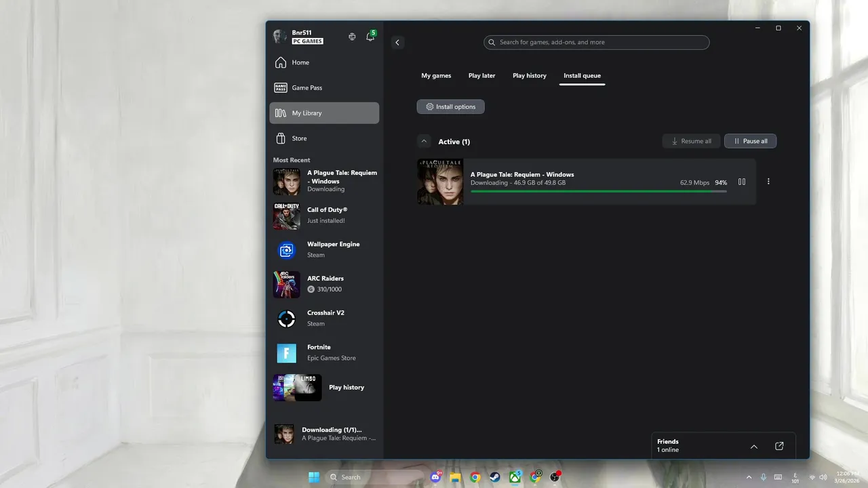Open the Downloading (1/1) status at sidebar bottom

[325, 434]
